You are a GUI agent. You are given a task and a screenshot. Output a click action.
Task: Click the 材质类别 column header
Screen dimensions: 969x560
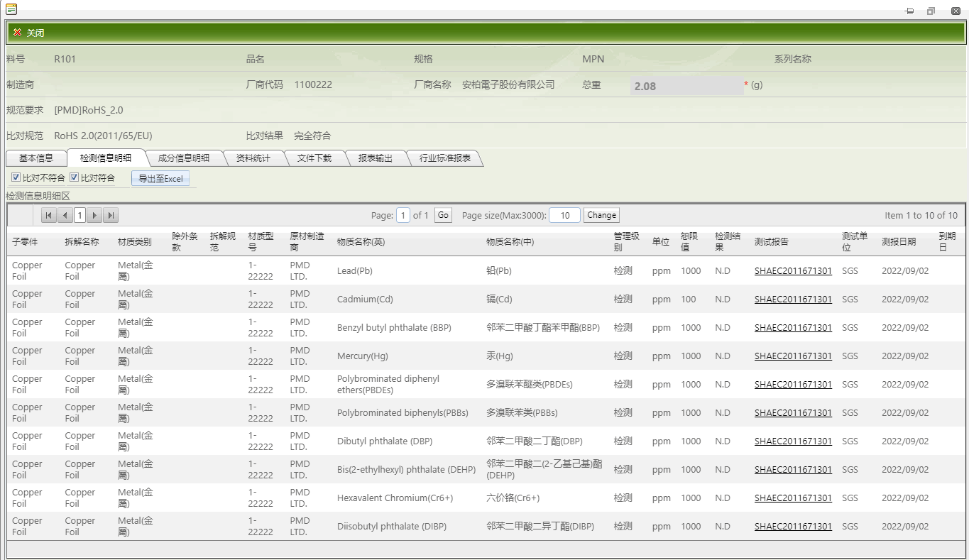[135, 242]
